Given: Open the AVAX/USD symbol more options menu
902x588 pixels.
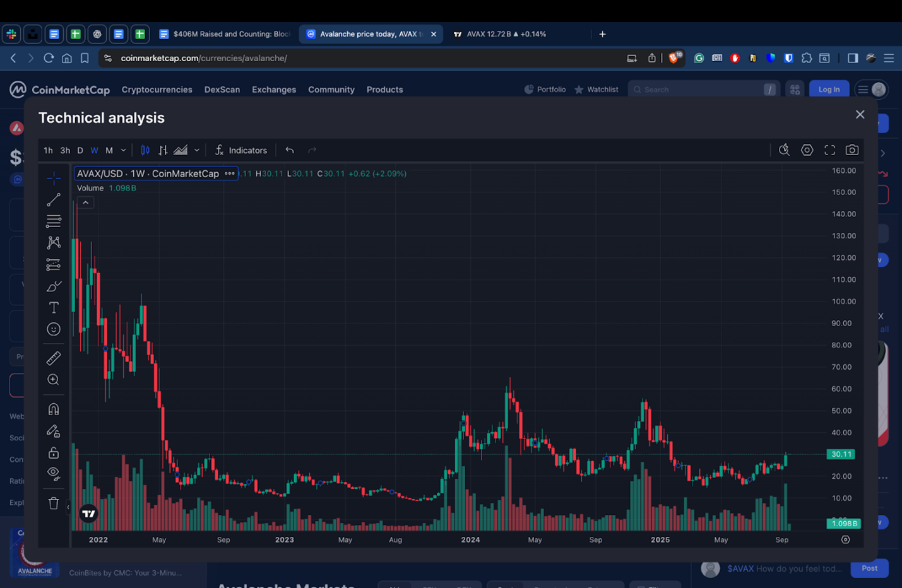Looking at the screenshot, I should coord(230,173).
